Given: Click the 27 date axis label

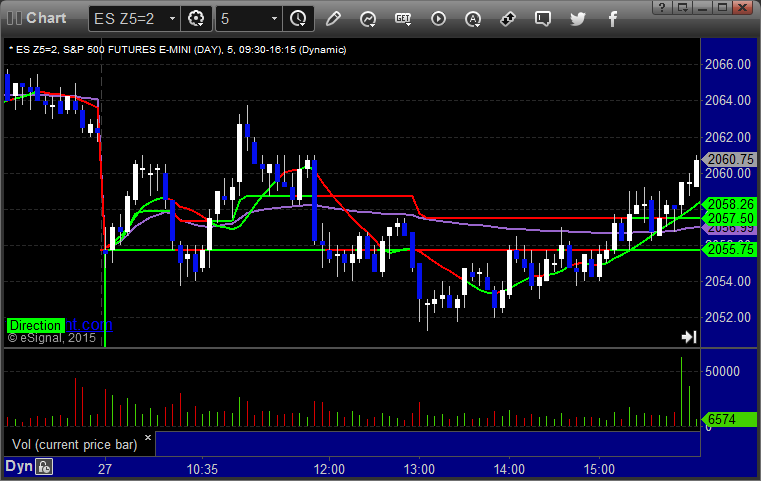Looking at the screenshot, I should (x=105, y=469).
